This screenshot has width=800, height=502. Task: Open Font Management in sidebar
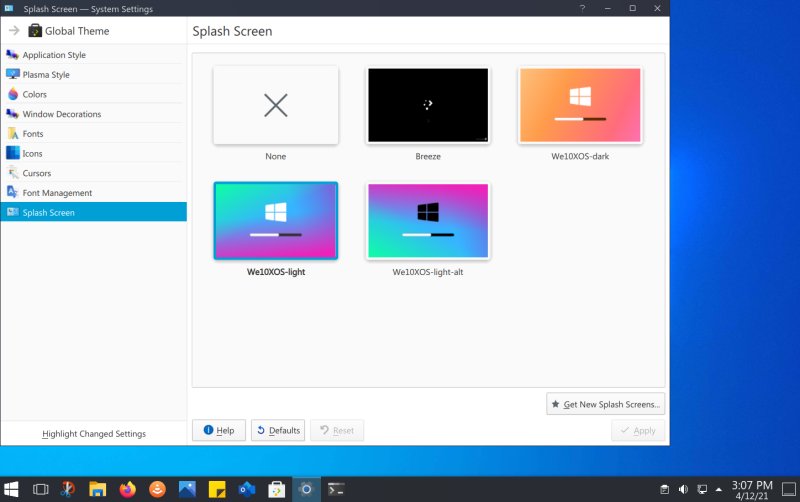coord(57,193)
